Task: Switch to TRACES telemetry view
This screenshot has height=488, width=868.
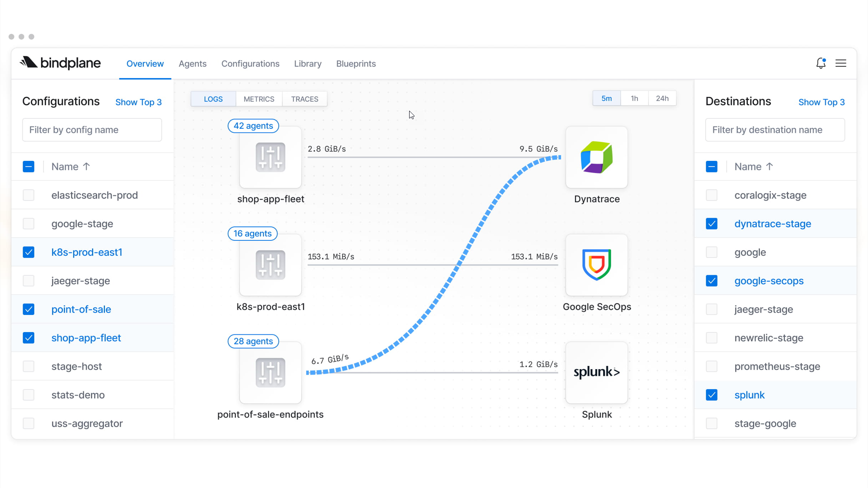Action: 305,99
